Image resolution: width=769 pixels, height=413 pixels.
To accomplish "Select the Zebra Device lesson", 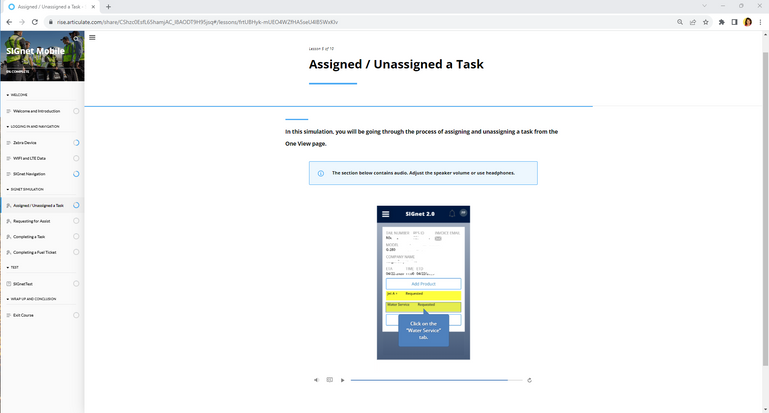I will [x=24, y=143].
